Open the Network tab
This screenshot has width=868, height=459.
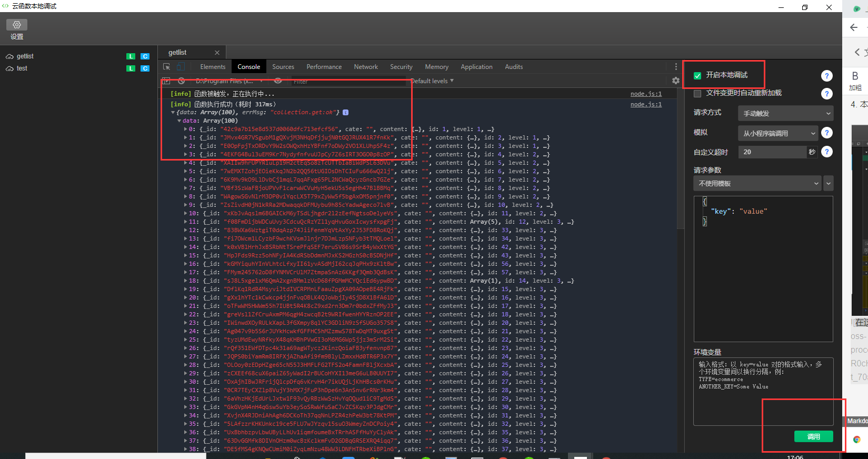point(366,67)
